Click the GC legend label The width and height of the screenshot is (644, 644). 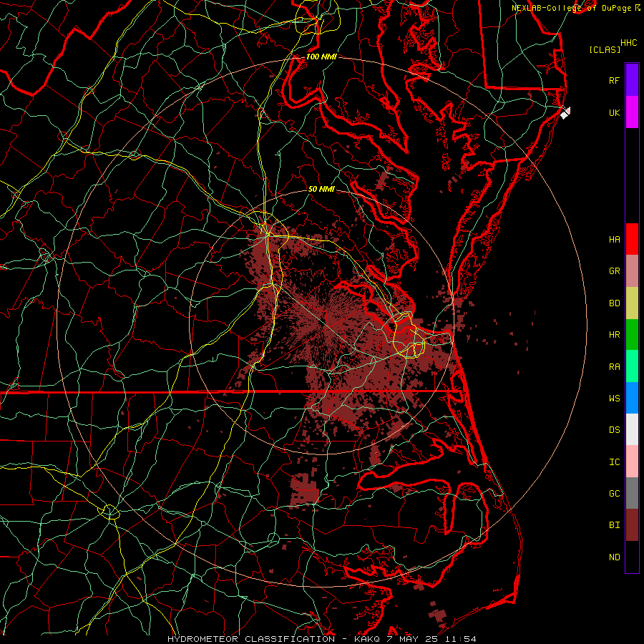(x=614, y=494)
